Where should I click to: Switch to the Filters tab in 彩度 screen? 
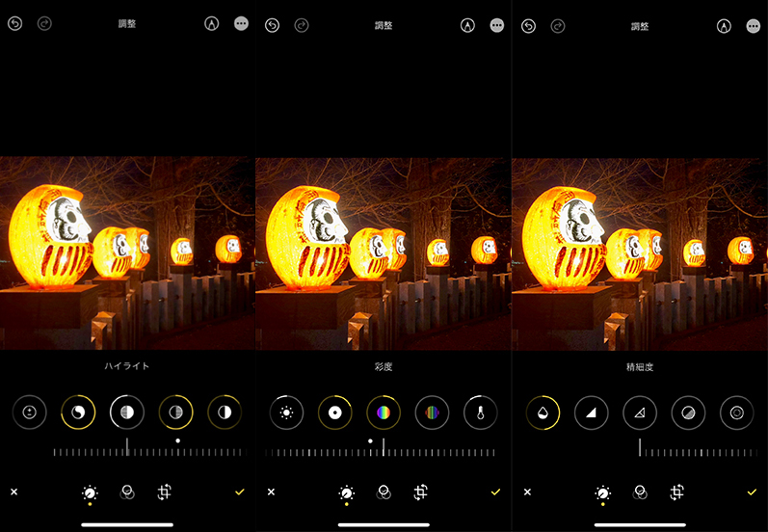tap(384, 492)
